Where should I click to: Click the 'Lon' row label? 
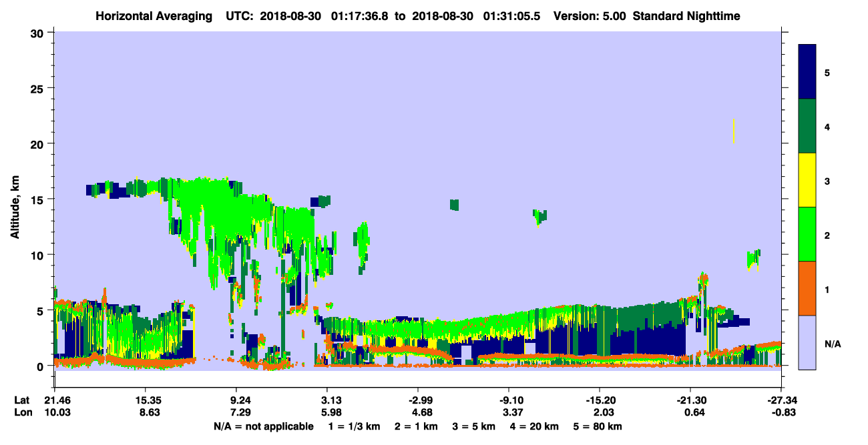[x=22, y=412]
